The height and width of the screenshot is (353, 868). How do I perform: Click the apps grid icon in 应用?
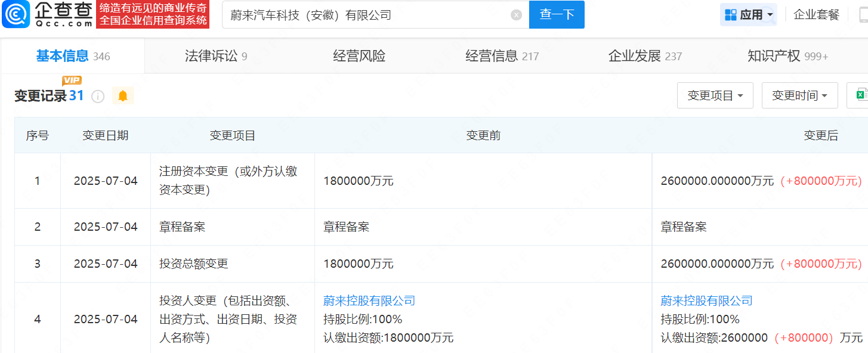(x=730, y=15)
